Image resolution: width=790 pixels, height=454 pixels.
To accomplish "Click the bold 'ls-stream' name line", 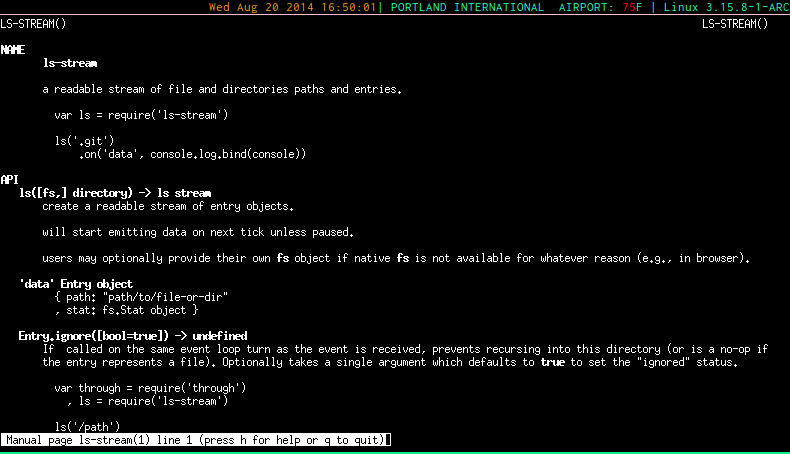I will (70, 63).
